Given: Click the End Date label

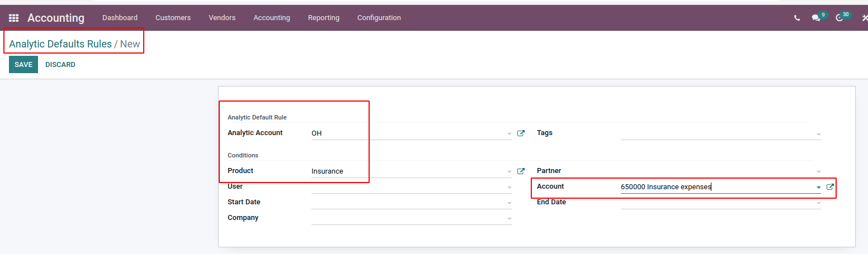Looking at the screenshot, I should coord(551,202).
